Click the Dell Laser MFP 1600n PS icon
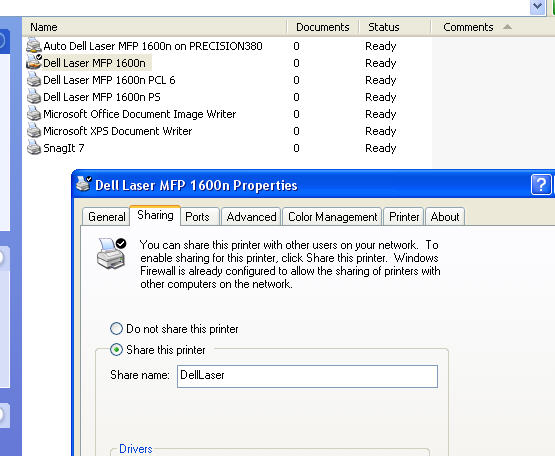555x456 pixels. point(34,96)
